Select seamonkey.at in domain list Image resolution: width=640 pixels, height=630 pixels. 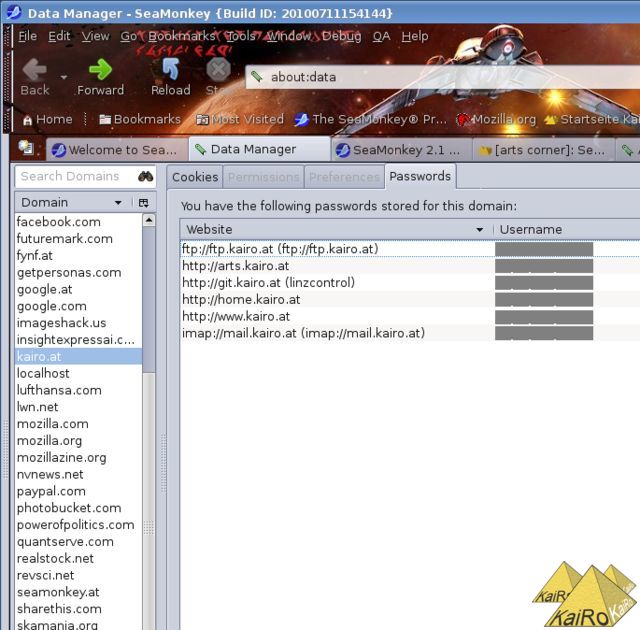79,592
